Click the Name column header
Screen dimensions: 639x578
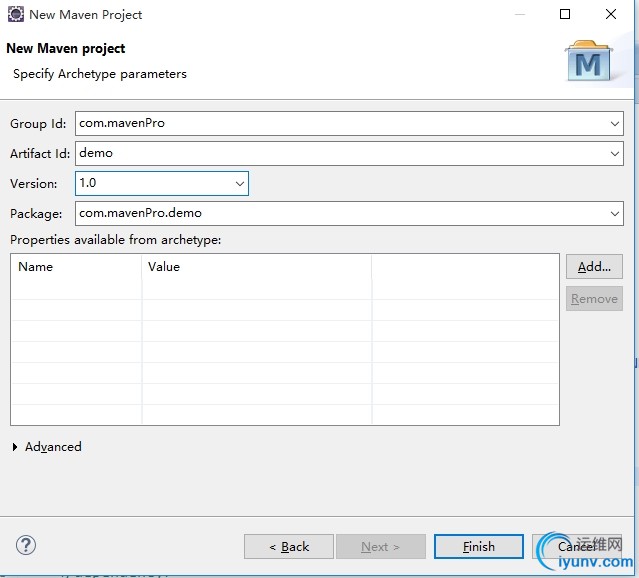[x=77, y=267]
